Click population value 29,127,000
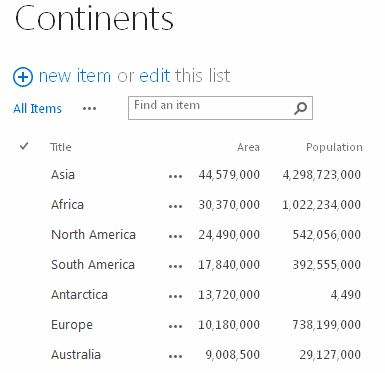Image resolution: width=385 pixels, height=373 pixels. 330,355
